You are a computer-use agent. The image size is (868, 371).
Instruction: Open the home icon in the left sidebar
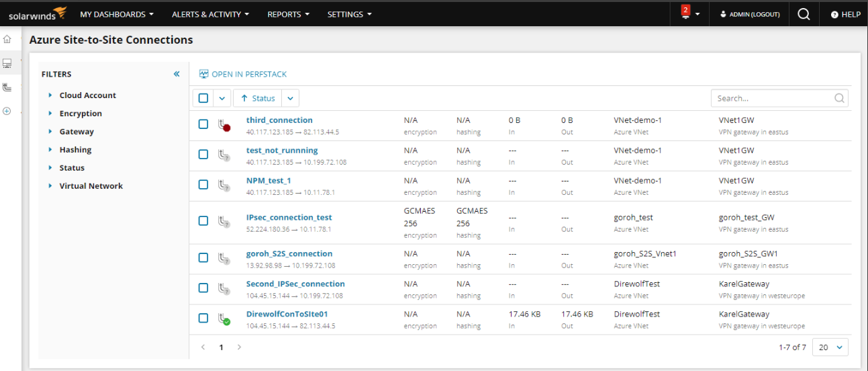pyautogui.click(x=7, y=40)
